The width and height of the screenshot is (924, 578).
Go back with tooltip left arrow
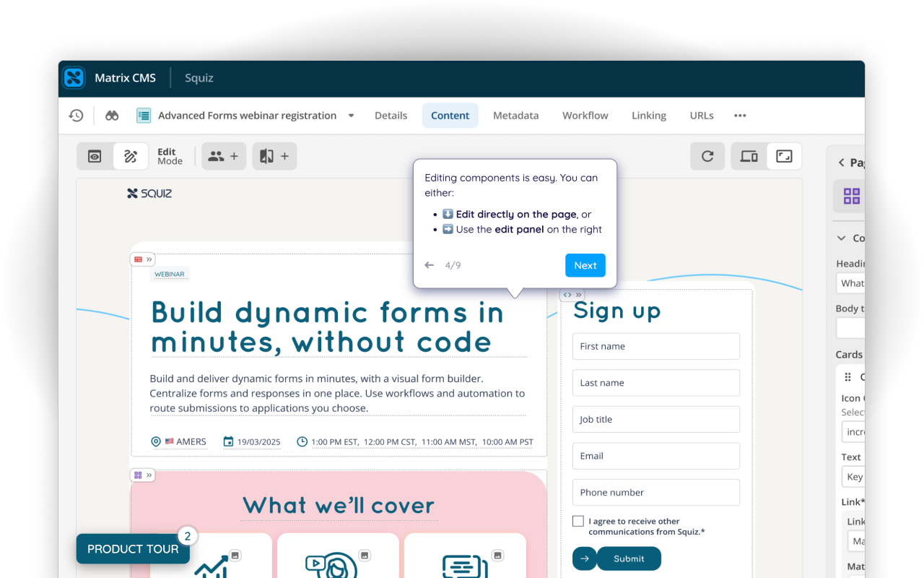click(430, 265)
